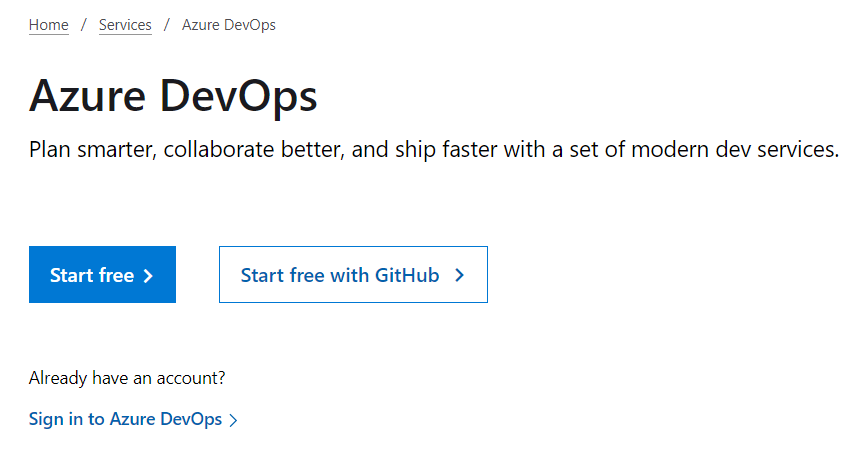Screen dimensions: 866x463
Task: Open the Sign in to Azure DevOps link
Action: (x=133, y=419)
